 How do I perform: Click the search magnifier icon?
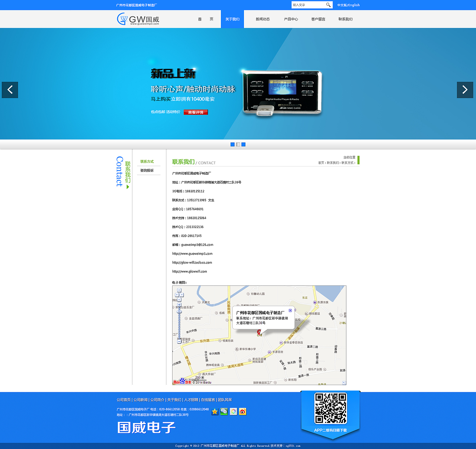(x=328, y=5)
